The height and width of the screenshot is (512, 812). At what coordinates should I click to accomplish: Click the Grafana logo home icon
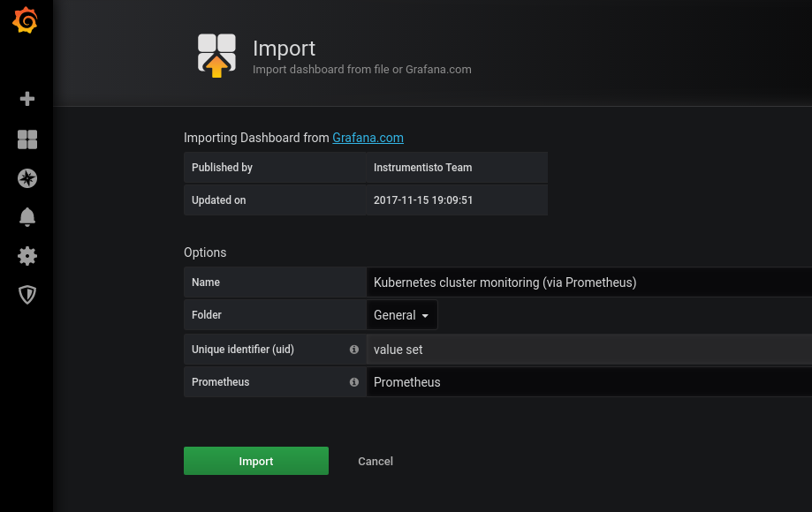pos(26,20)
